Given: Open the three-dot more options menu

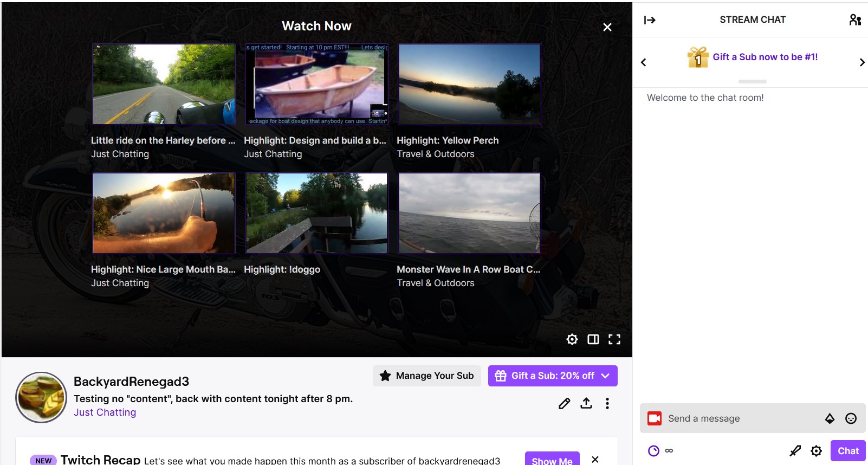Looking at the screenshot, I should 607,403.
